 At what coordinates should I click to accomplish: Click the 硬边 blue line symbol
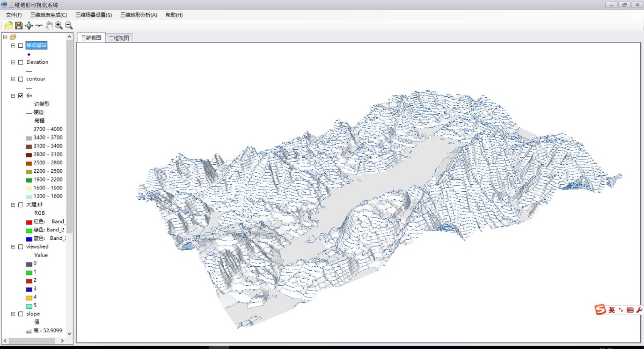click(x=29, y=113)
